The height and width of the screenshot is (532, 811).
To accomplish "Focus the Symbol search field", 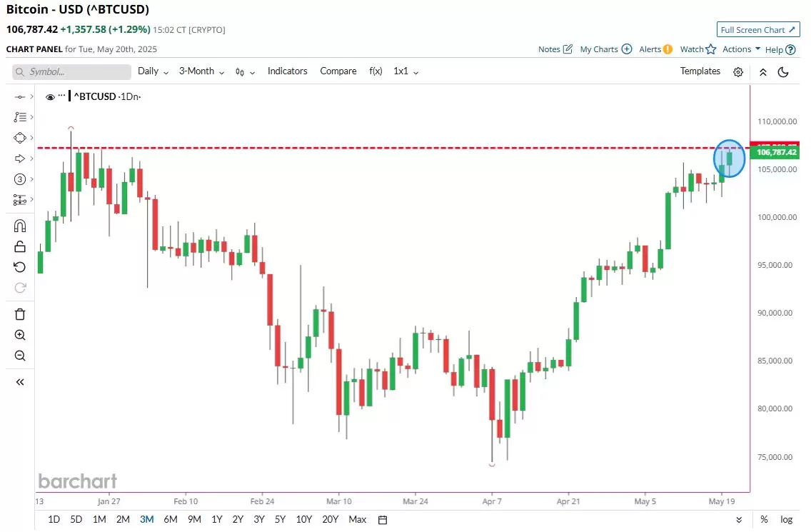I will pos(72,71).
